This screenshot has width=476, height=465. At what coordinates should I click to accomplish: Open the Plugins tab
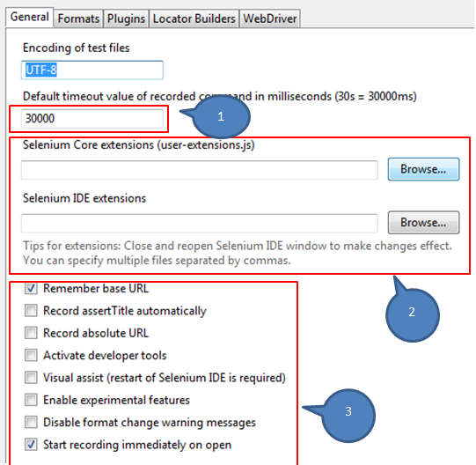(126, 18)
